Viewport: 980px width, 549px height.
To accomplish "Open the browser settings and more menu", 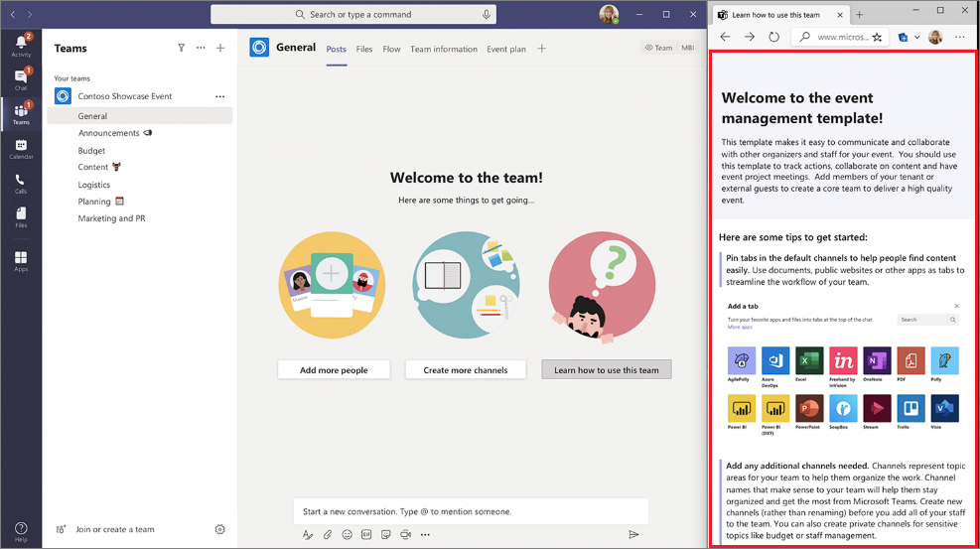I will tap(960, 37).
